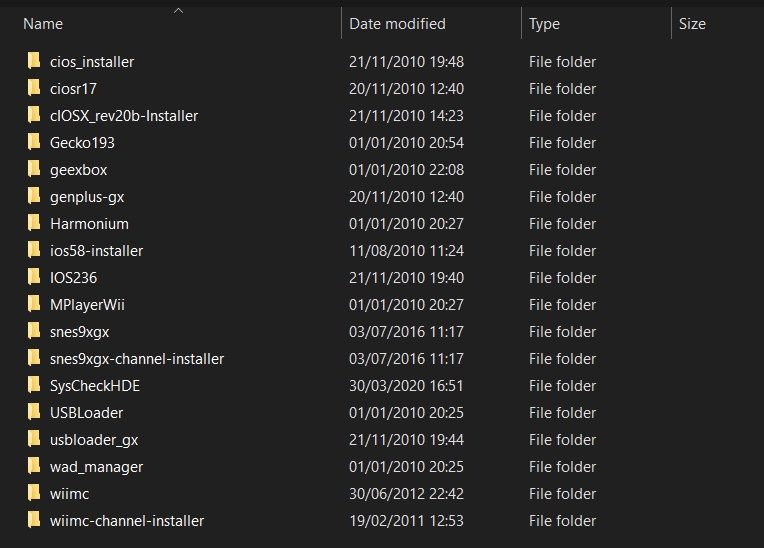
Task: Click the Harmonium folder icon
Action: pyautogui.click(x=34, y=224)
